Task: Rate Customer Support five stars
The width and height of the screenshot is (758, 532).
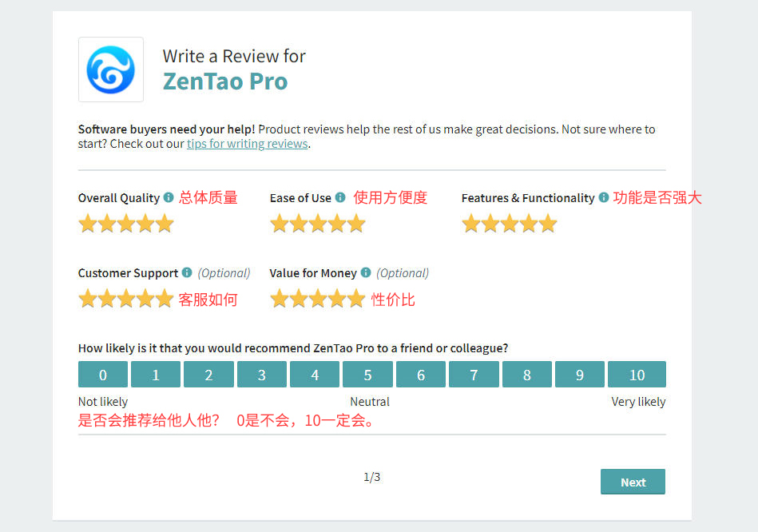Action: [165, 299]
